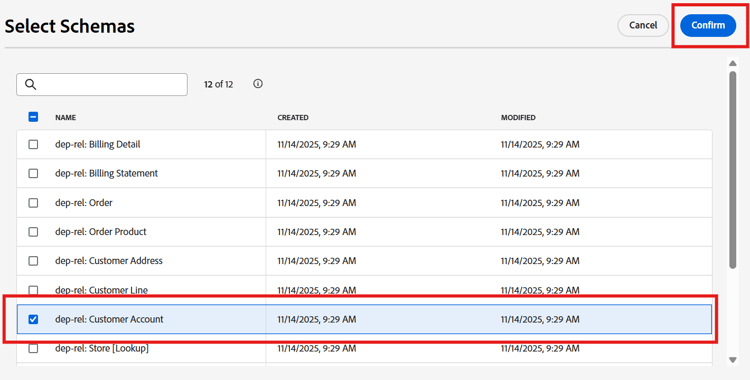Click the vertical scrollbar thumb
750x380 pixels.
[x=732, y=170]
